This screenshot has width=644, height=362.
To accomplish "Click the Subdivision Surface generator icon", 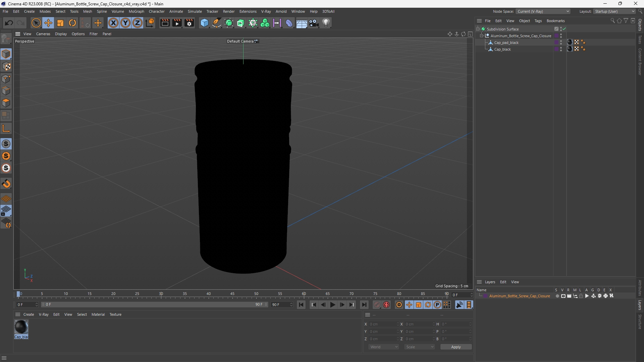I will [229, 23].
